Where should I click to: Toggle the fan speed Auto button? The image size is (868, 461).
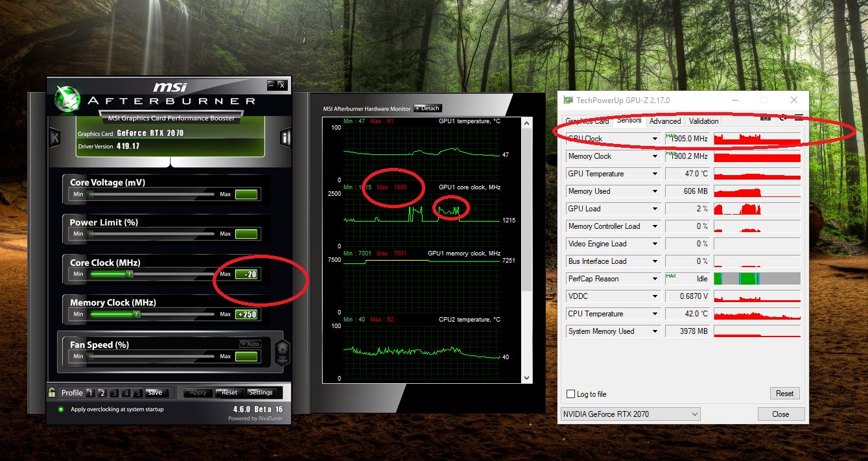pyautogui.click(x=250, y=344)
